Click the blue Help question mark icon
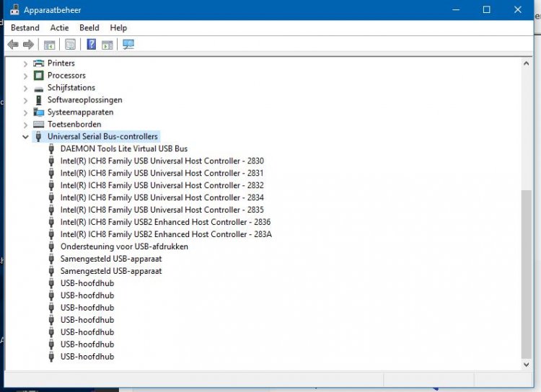 (x=92, y=45)
